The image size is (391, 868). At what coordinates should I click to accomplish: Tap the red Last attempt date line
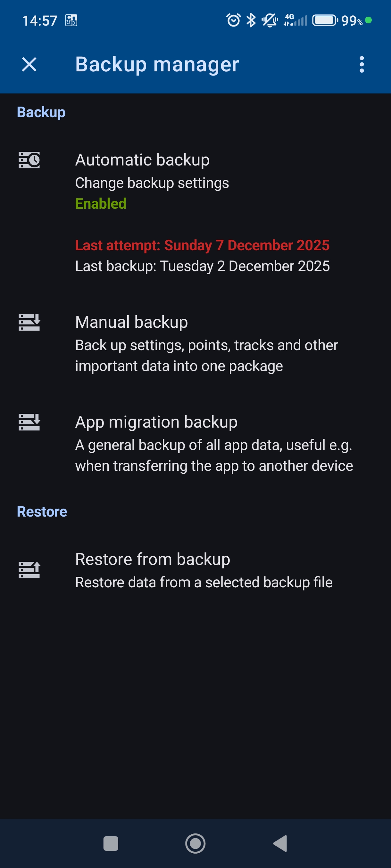click(202, 245)
